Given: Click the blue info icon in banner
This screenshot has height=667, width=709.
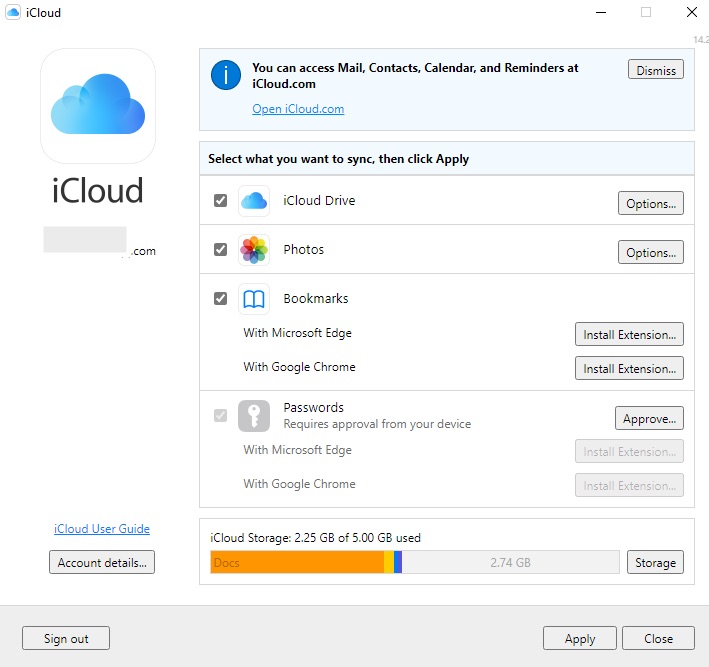Looking at the screenshot, I should [226, 75].
